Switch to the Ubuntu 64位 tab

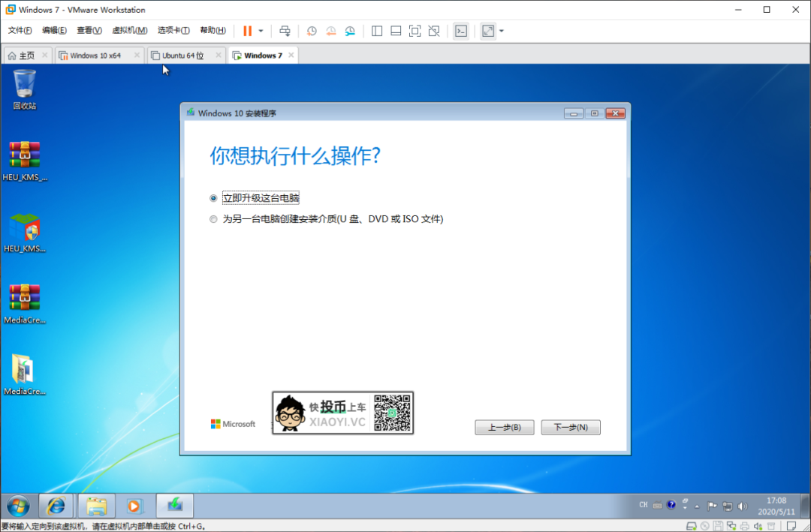coord(182,55)
